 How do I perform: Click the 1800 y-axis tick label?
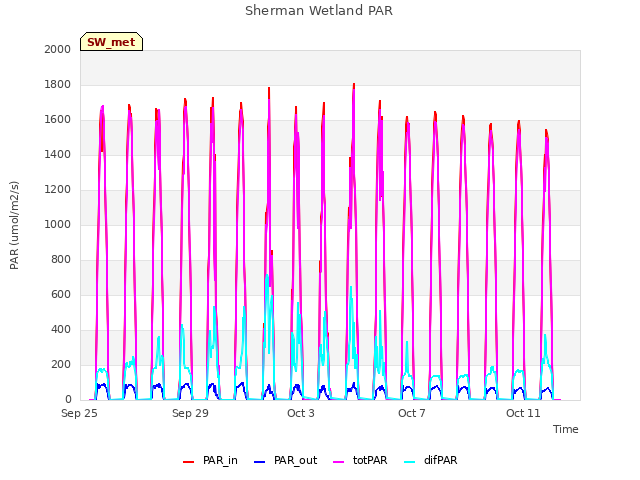click(58, 84)
